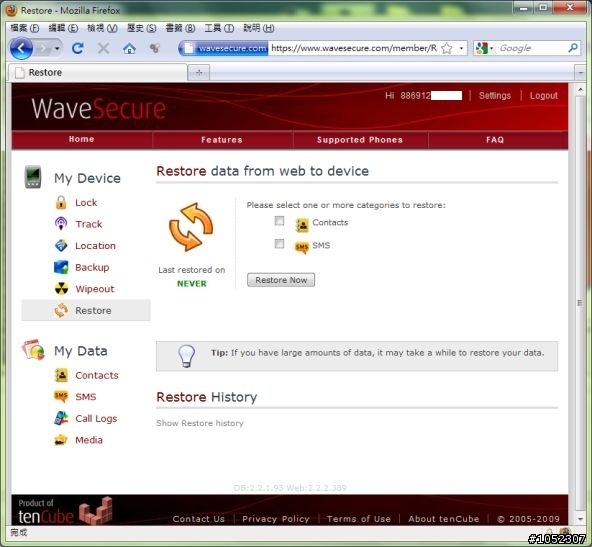This screenshot has width=592, height=547.
Task: Open the URL bar history dropdown
Action: [x=461, y=48]
